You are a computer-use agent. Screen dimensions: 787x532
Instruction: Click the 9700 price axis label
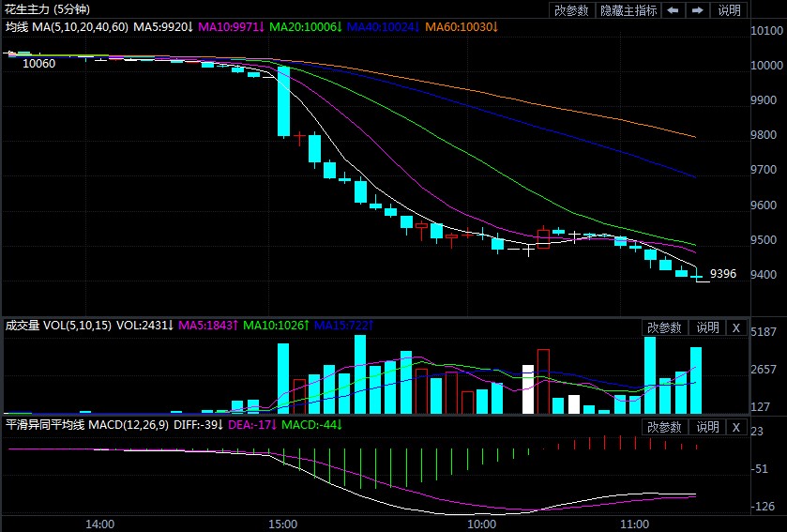pyautogui.click(x=764, y=170)
